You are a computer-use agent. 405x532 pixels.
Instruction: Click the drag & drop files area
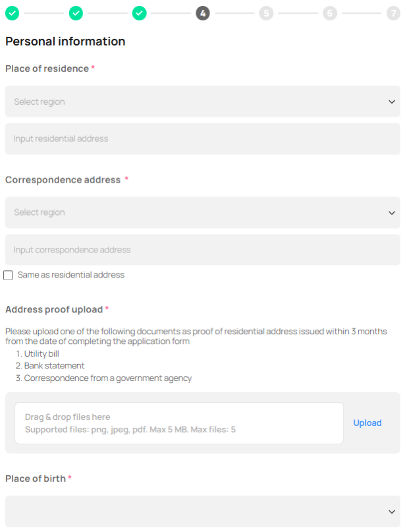pos(178,423)
